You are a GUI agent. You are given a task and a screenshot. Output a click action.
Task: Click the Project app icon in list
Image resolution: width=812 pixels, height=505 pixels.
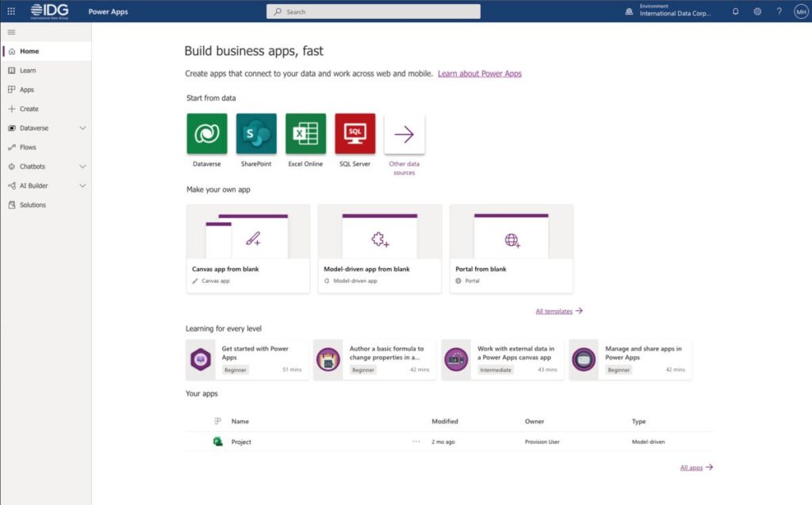pyautogui.click(x=218, y=442)
